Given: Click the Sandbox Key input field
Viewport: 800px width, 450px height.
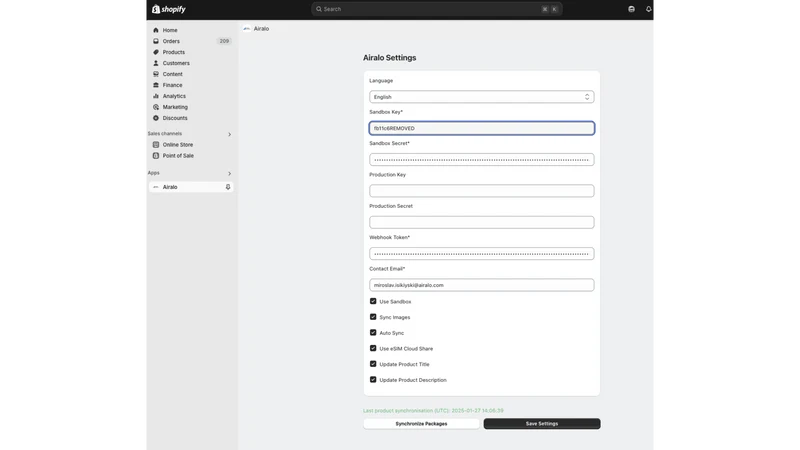Looking at the screenshot, I should [x=482, y=128].
